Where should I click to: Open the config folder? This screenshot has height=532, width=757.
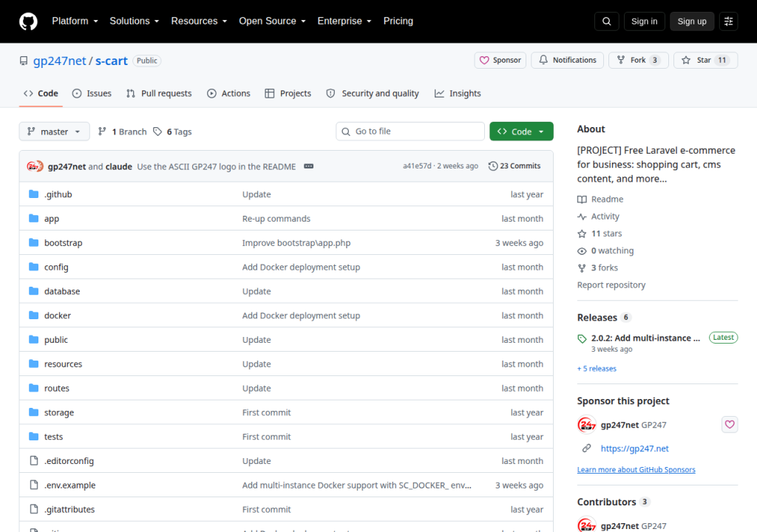coord(56,267)
